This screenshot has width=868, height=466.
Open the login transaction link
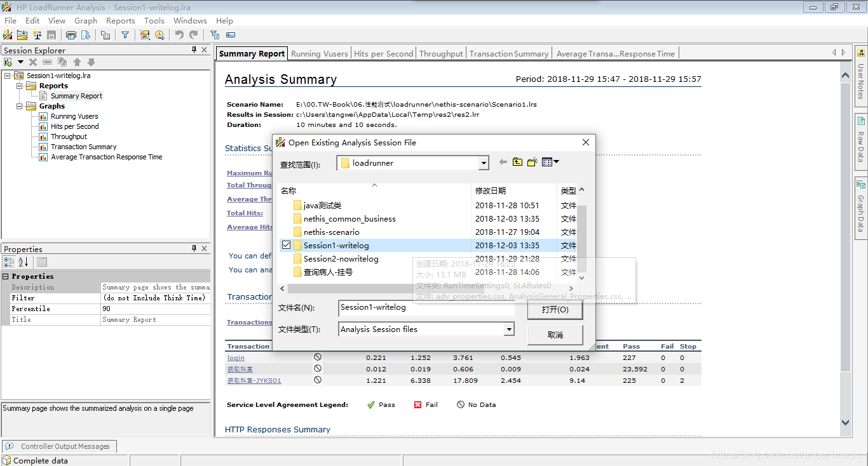(236, 357)
